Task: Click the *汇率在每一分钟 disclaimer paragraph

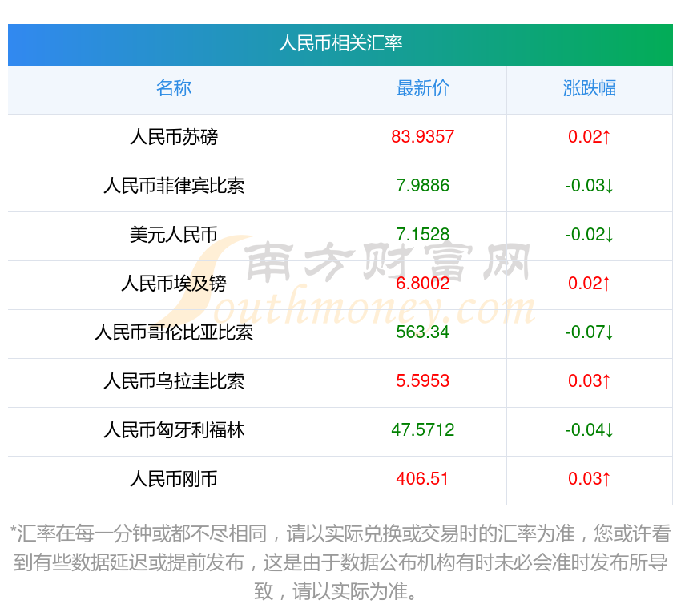Action: 340,562
